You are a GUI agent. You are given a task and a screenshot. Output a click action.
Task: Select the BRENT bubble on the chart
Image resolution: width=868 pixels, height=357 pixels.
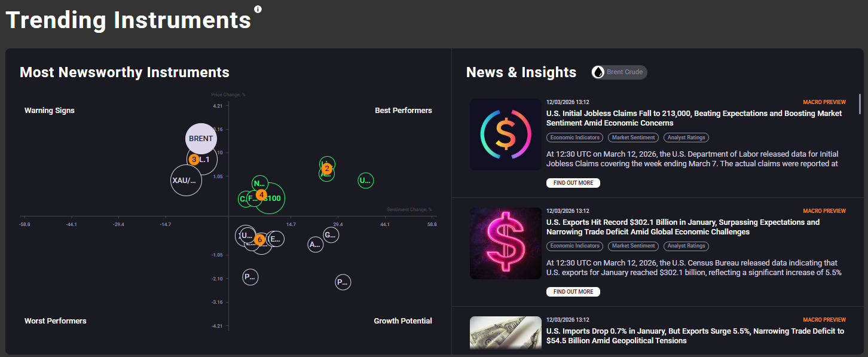201,139
